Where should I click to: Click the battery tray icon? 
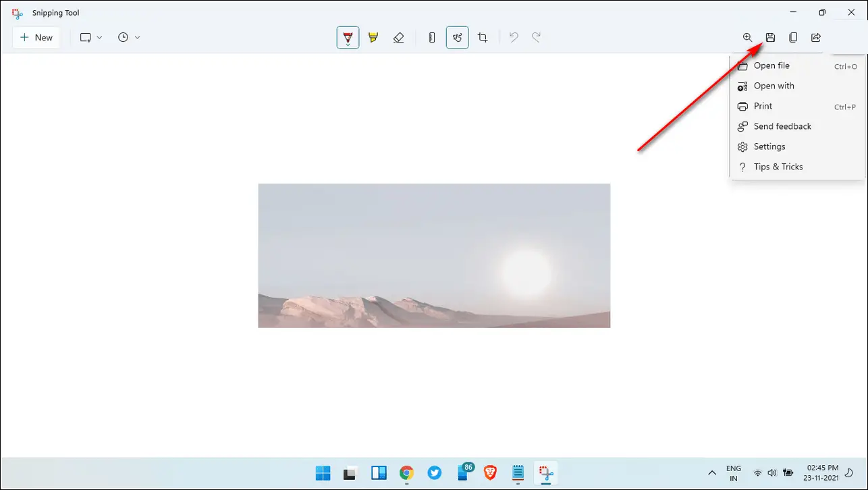786,473
